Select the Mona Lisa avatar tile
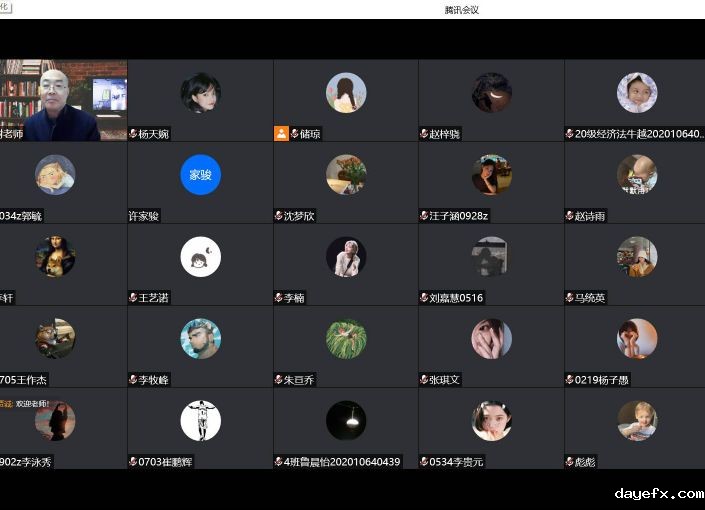Viewport: 705px width, 510px height. click(55, 257)
